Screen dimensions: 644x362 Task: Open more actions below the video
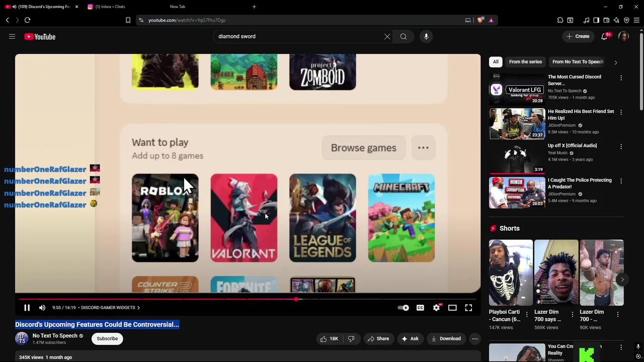(475, 339)
